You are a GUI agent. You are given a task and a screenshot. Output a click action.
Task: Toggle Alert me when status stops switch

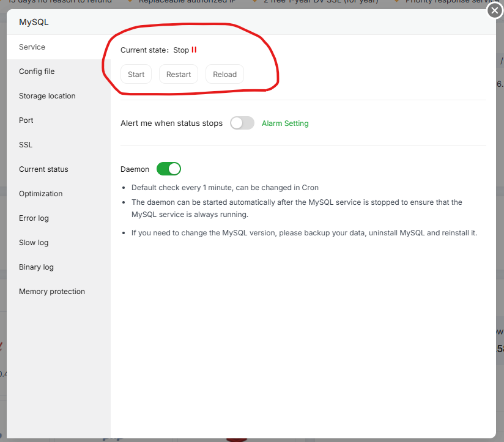point(242,123)
